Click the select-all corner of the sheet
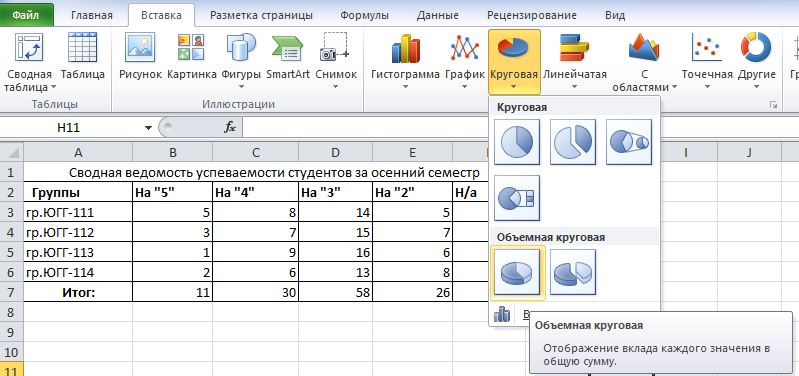 tap(12, 153)
